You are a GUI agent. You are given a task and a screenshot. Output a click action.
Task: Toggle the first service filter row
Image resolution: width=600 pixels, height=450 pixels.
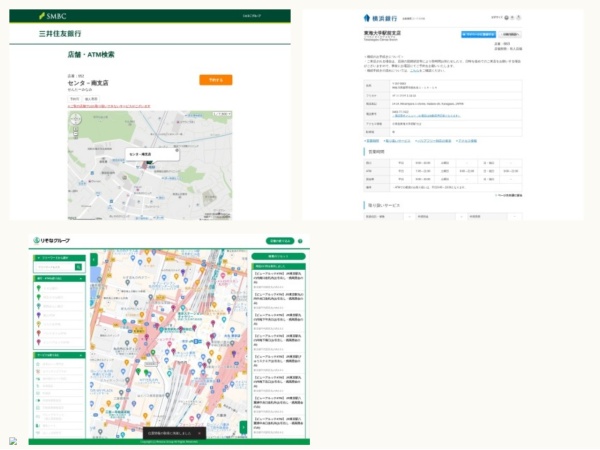(59, 364)
